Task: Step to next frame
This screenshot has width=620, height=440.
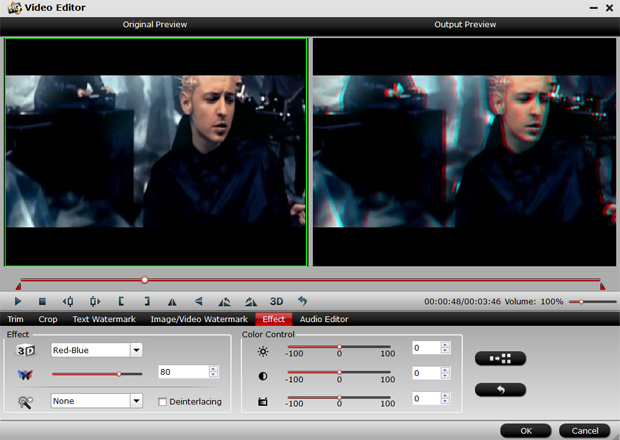Action: (95, 302)
